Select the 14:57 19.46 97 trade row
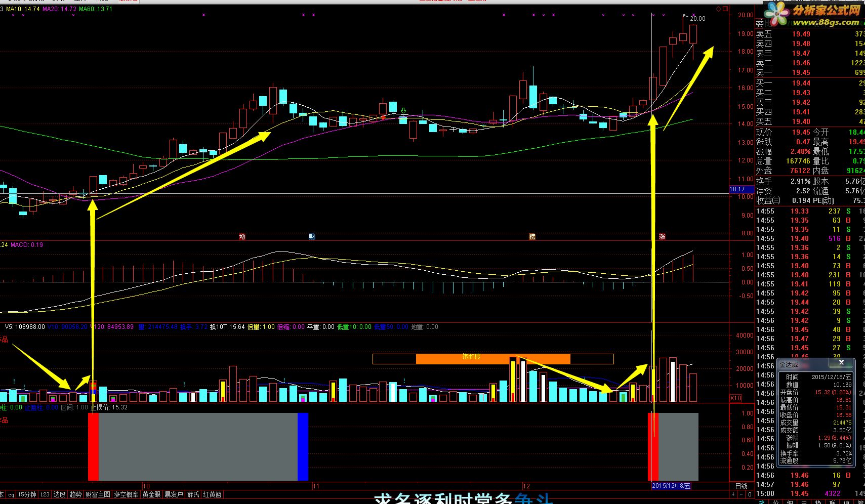Image resolution: width=865 pixels, height=504 pixels. tap(810, 484)
